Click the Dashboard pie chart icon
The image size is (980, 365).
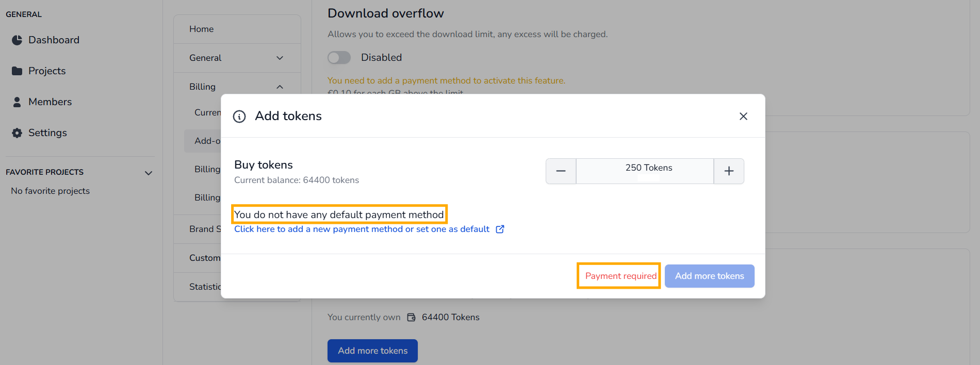click(17, 40)
